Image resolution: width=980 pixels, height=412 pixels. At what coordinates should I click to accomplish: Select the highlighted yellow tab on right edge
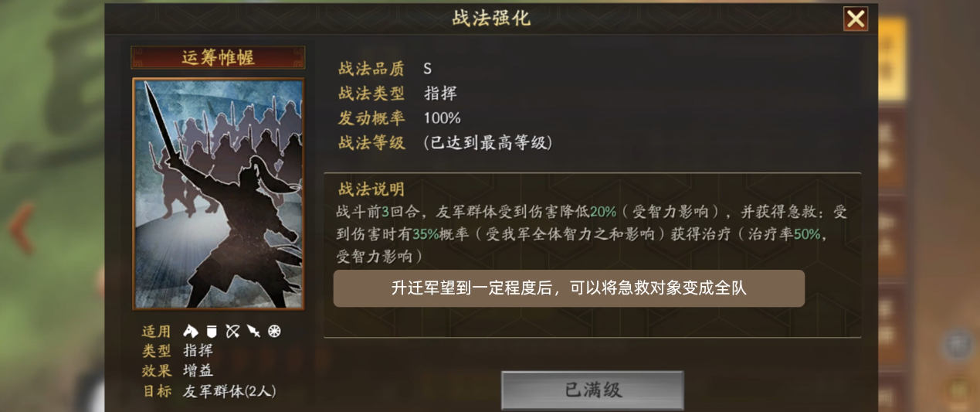click(x=892, y=58)
